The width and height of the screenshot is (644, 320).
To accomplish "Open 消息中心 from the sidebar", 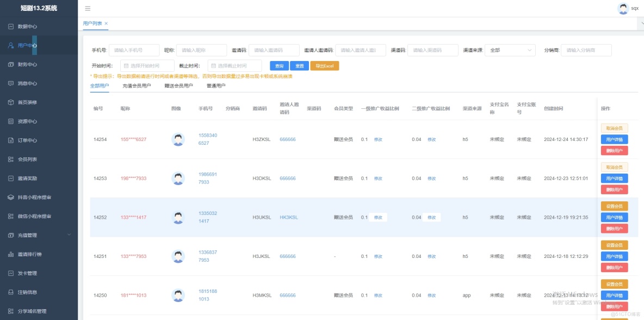I will click(26, 83).
